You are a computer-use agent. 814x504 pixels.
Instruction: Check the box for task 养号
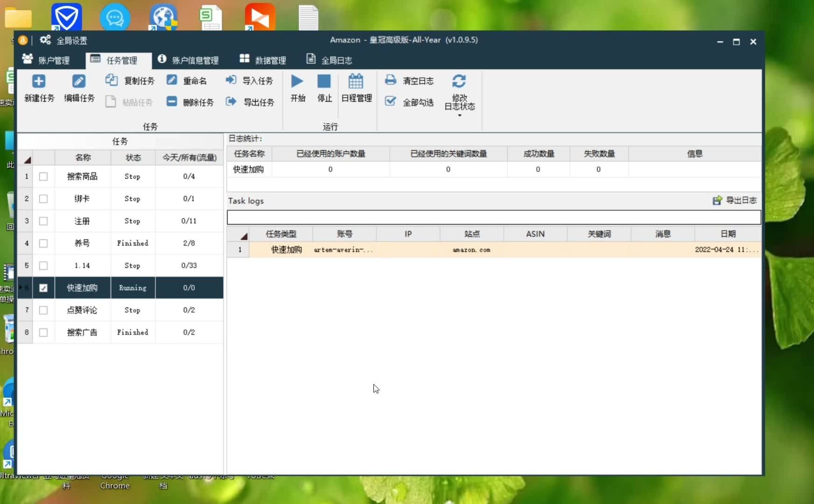[43, 243]
